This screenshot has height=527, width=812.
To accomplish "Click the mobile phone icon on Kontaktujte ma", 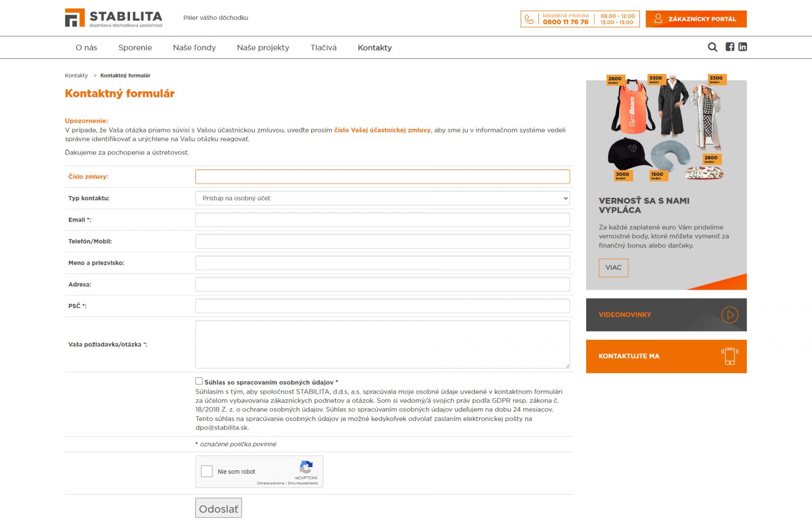I will click(x=730, y=356).
